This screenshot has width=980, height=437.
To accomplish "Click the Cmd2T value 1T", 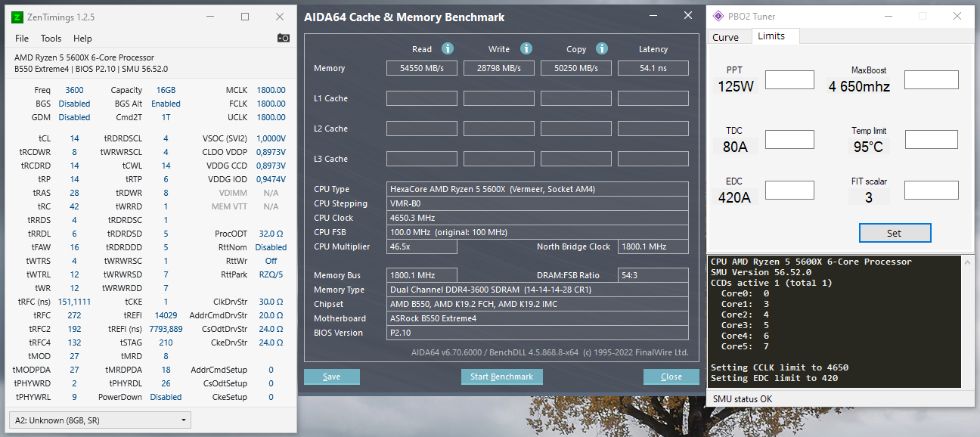I will pos(166,117).
